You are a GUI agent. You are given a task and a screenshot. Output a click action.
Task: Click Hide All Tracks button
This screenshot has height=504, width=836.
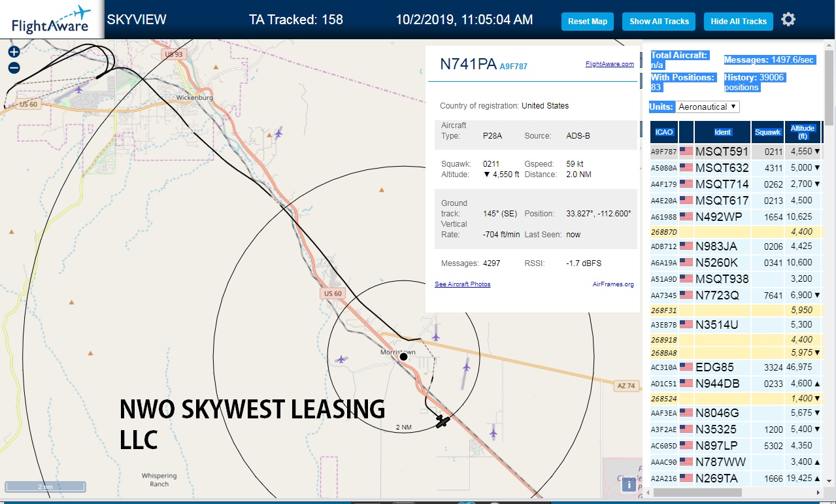739,22
